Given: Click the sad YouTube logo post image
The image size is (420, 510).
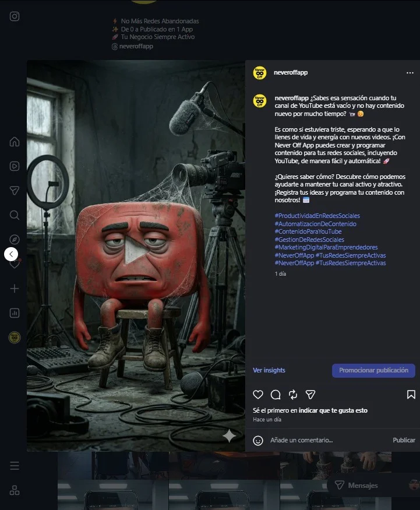Looking at the screenshot, I should click(136, 256).
